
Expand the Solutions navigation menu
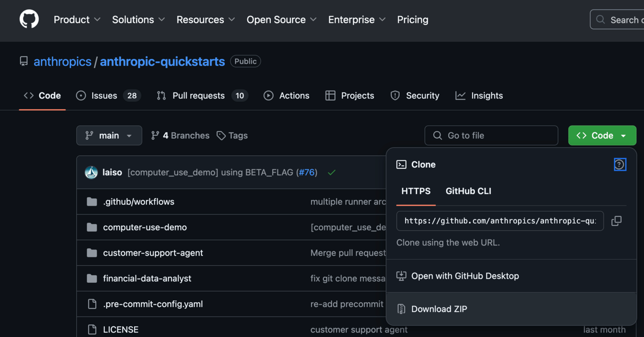(138, 20)
